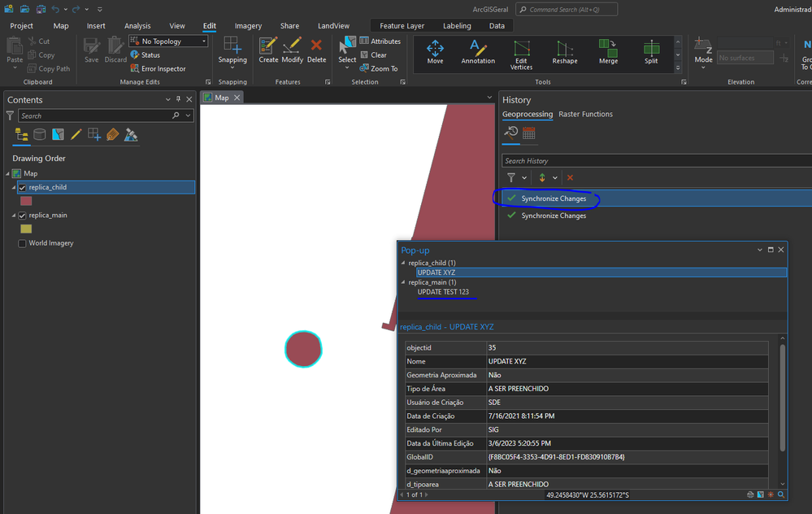Select the Split tool
Viewport: 812px width, 514px height.
coord(651,52)
